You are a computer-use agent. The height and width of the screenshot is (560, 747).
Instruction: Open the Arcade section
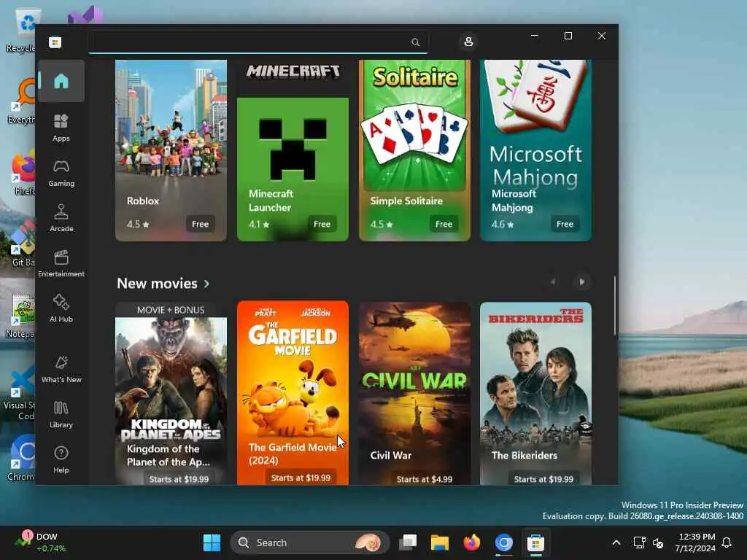click(x=61, y=218)
